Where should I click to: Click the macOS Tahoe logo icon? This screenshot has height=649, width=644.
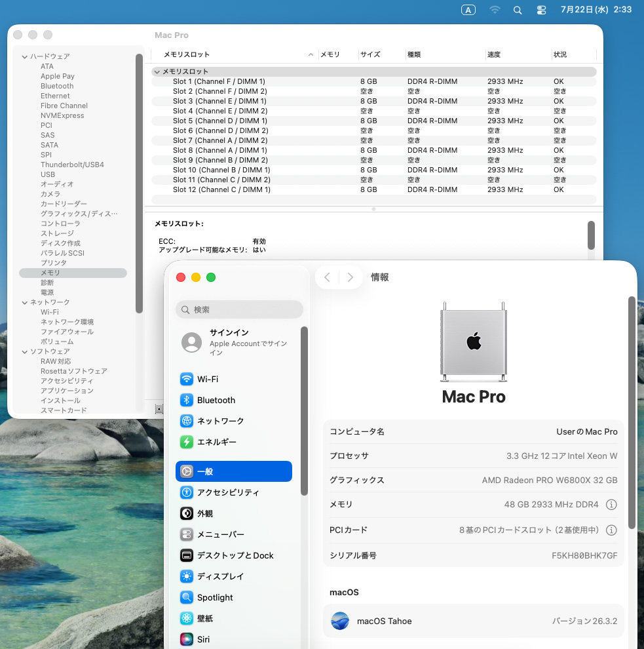click(340, 621)
